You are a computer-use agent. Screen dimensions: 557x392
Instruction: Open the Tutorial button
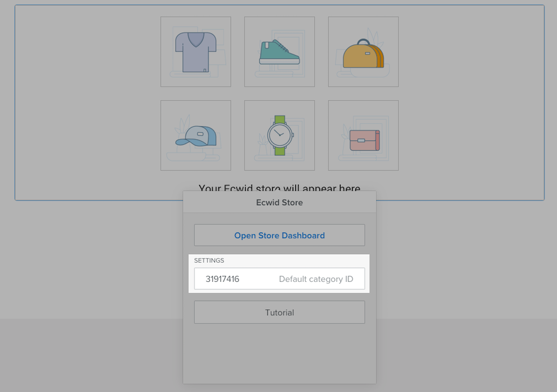(279, 312)
